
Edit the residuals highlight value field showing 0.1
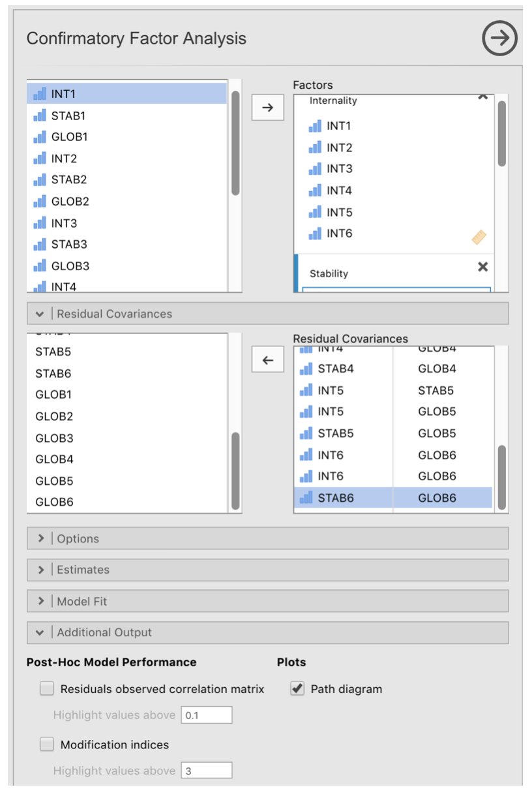pyautogui.click(x=207, y=715)
